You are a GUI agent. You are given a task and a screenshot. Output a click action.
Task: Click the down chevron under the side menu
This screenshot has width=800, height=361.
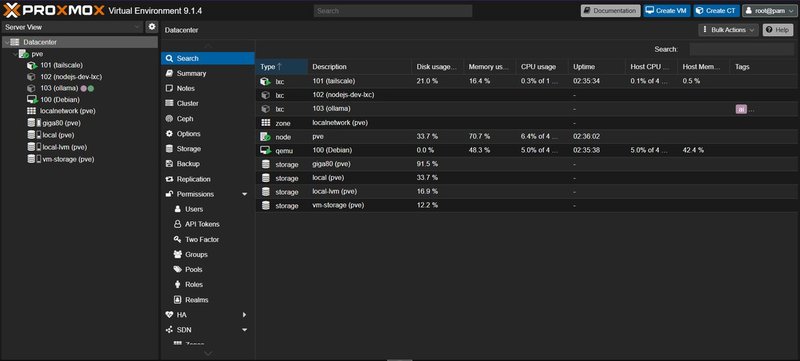pyautogui.click(x=208, y=353)
